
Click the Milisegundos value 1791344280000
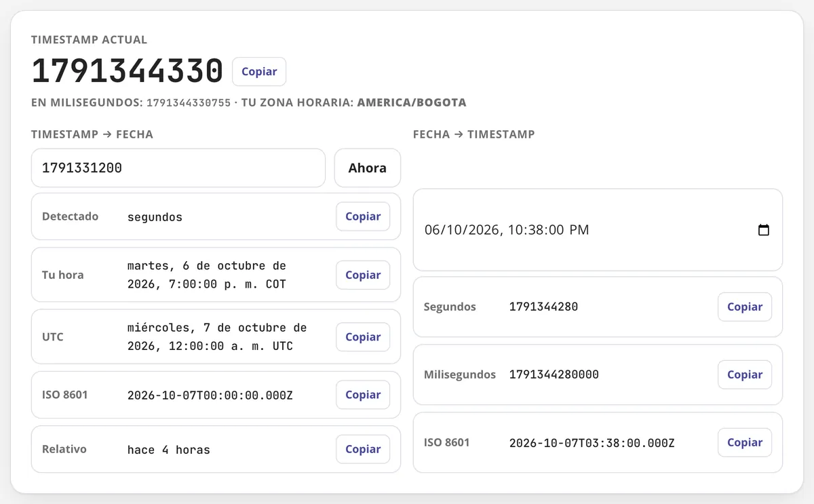tap(554, 374)
